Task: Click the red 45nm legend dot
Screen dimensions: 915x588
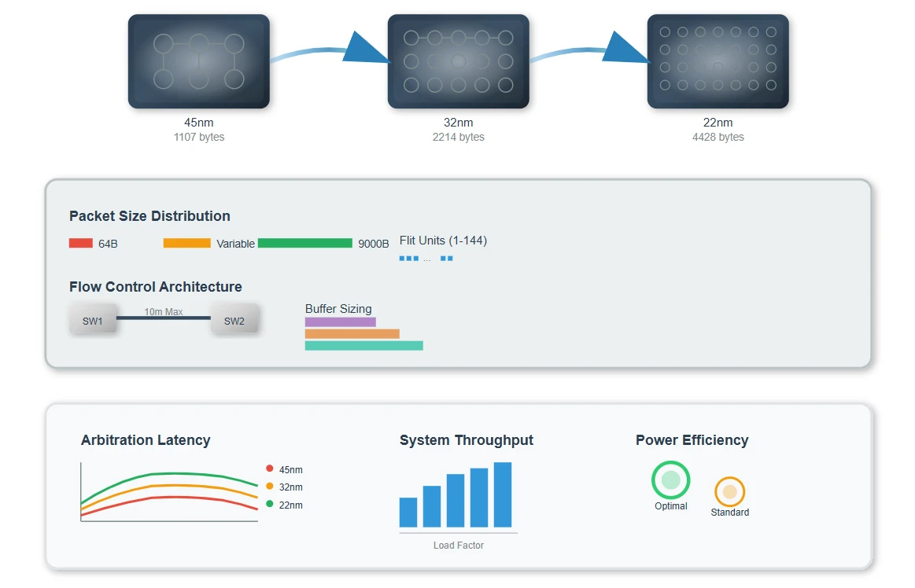Action: click(x=270, y=469)
